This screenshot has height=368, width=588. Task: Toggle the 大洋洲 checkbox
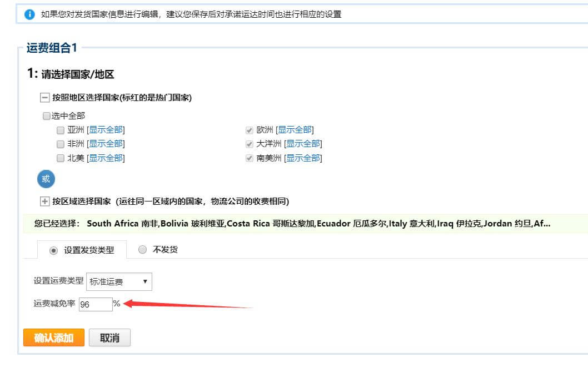coord(250,144)
